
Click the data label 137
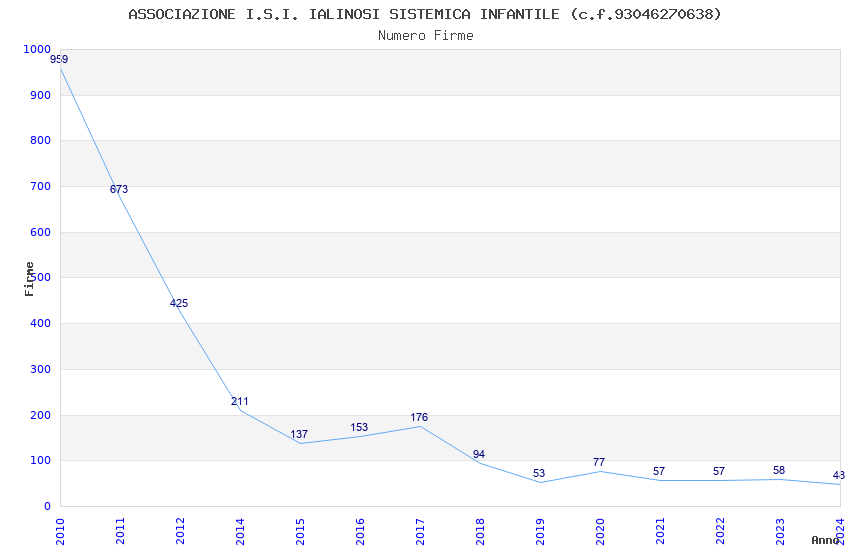[x=299, y=435]
